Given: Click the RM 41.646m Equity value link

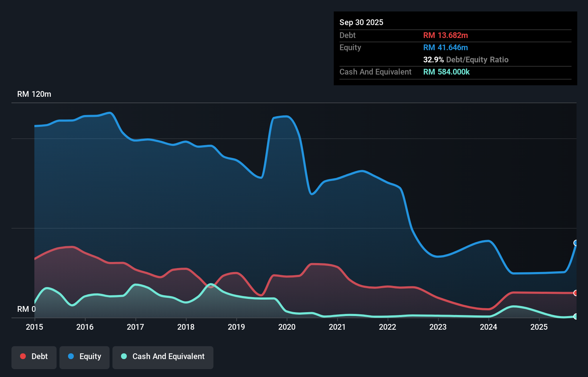Looking at the screenshot, I should click(x=445, y=47).
